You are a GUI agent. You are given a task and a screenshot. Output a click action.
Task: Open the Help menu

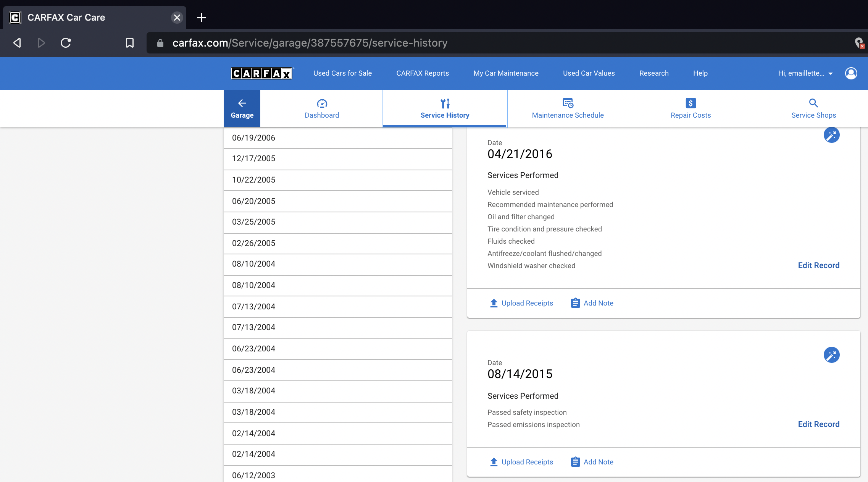coord(700,73)
